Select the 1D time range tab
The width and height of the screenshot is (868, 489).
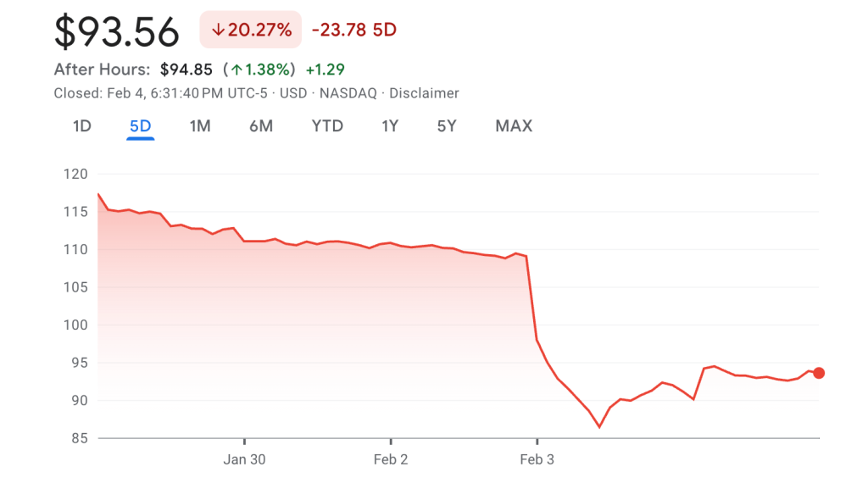[x=81, y=126]
